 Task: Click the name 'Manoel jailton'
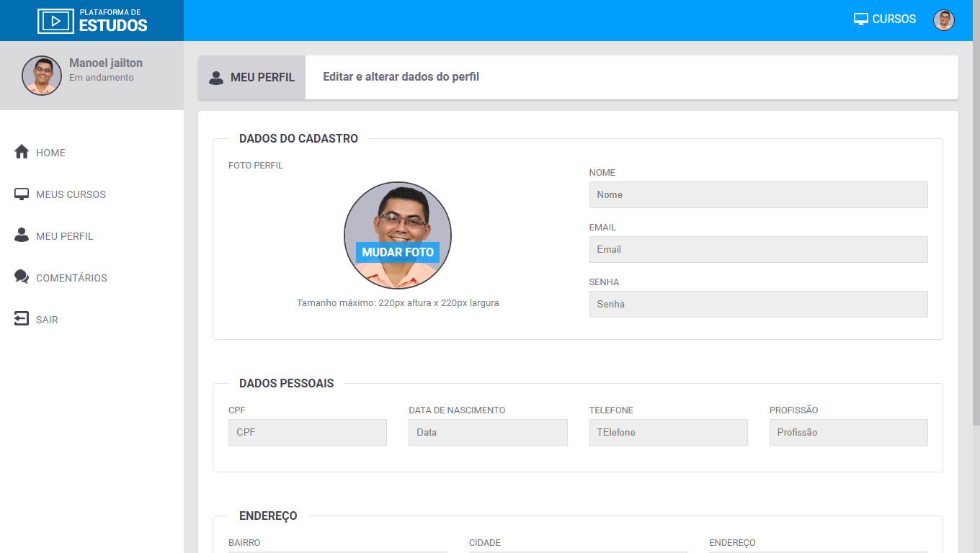(x=106, y=63)
